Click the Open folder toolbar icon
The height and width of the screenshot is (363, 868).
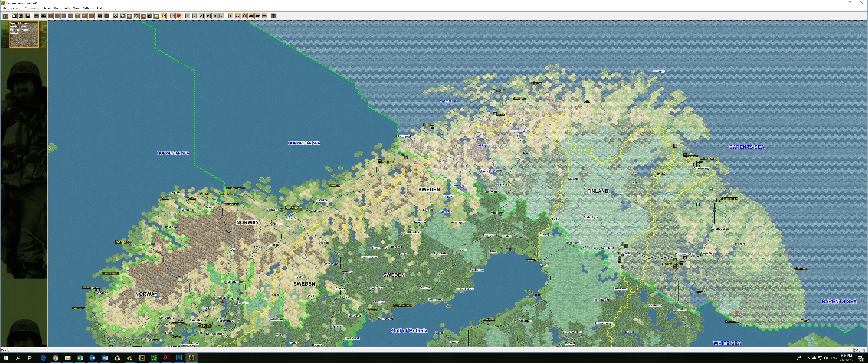(21, 16)
